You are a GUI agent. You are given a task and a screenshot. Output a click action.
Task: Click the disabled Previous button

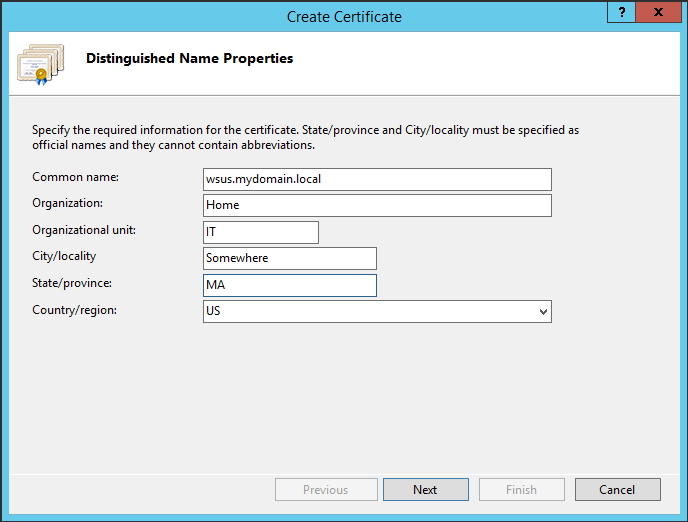(x=326, y=490)
